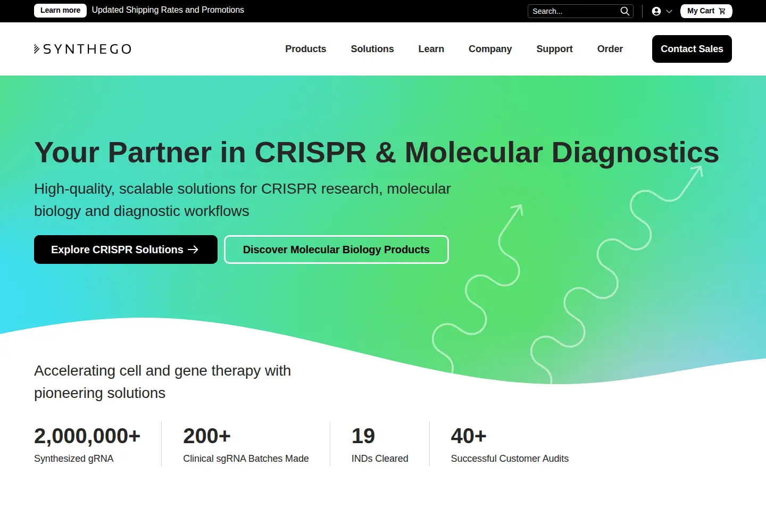Click the hero headline about CRISPR & Molecular Diagnostics
This screenshot has width=766, height=532.
tap(377, 153)
